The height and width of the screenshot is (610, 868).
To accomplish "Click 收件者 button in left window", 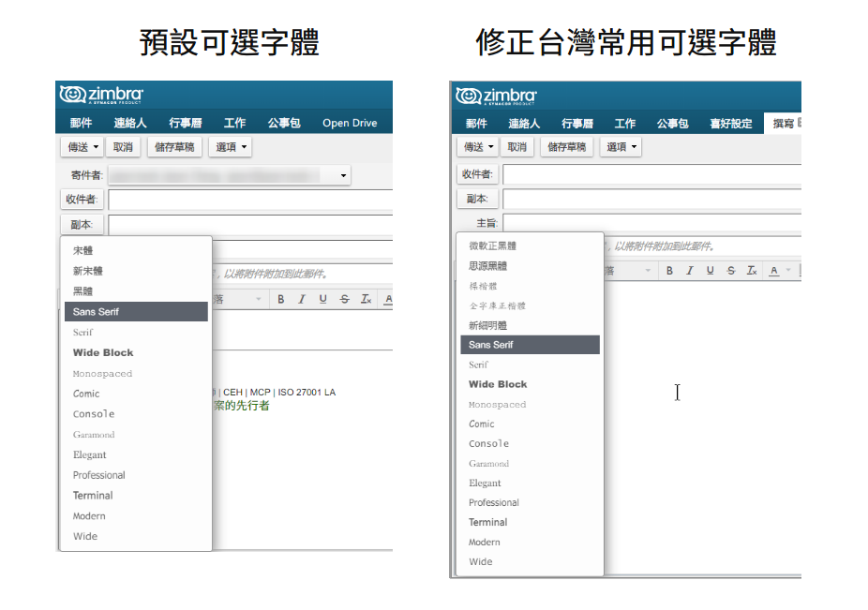I will coord(82,199).
